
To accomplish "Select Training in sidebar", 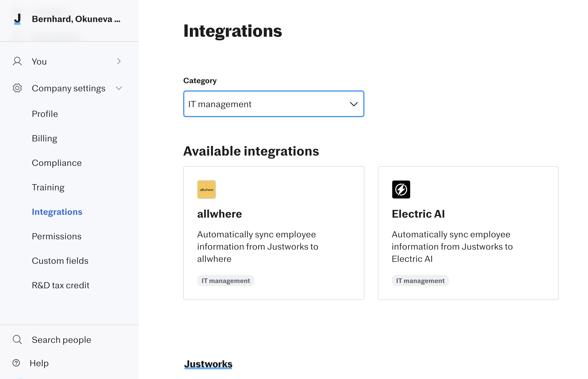I will click(48, 187).
